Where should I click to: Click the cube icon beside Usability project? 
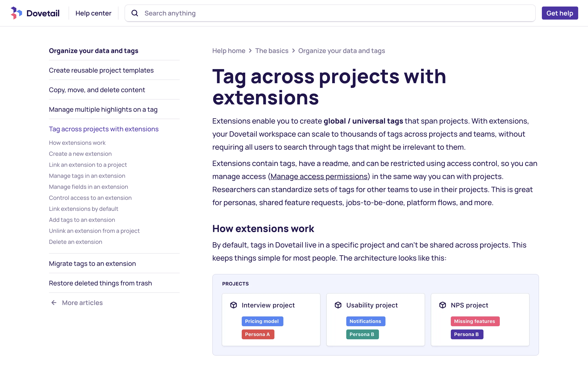[x=338, y=305]
